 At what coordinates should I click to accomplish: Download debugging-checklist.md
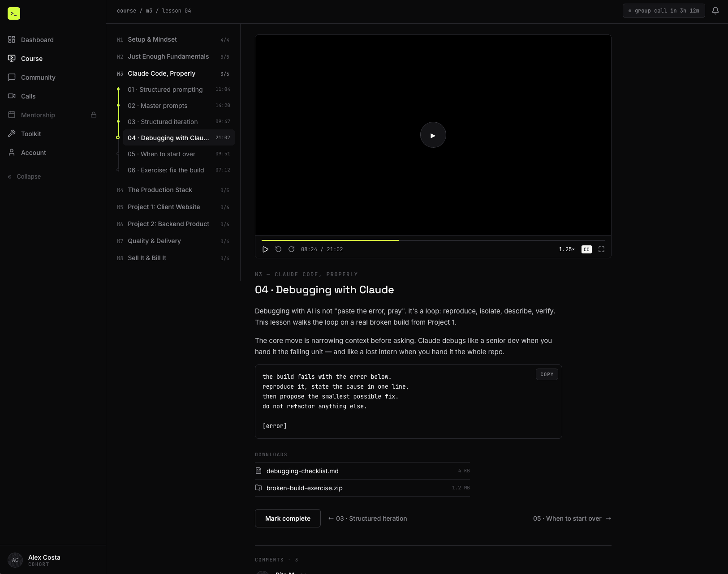[362, 471]
